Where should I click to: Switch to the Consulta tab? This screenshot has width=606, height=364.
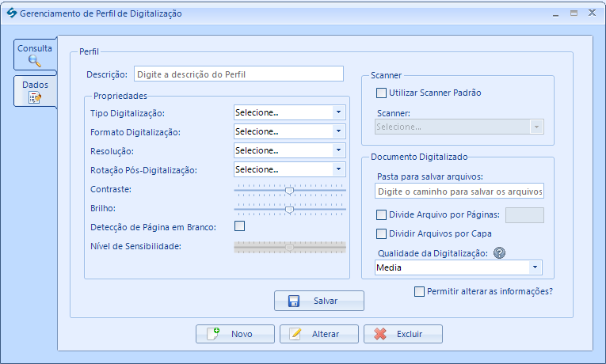click(x=35, y=55)
